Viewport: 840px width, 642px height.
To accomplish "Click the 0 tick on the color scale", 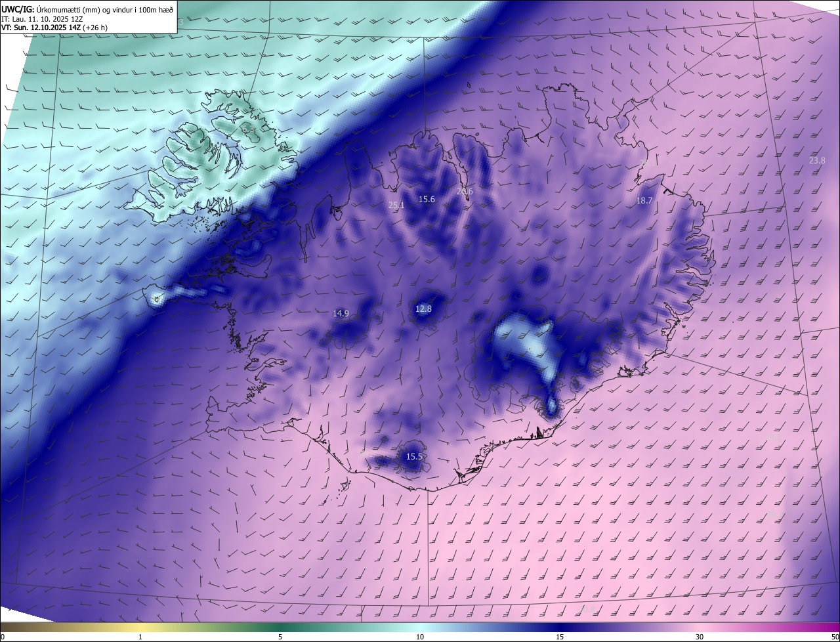I will pos(3,637).
